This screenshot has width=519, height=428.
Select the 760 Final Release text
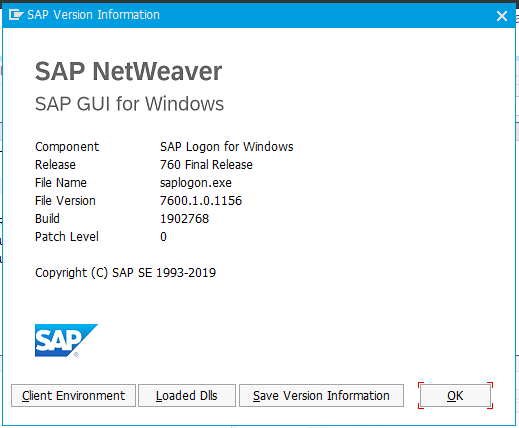[x=206, y=165]
